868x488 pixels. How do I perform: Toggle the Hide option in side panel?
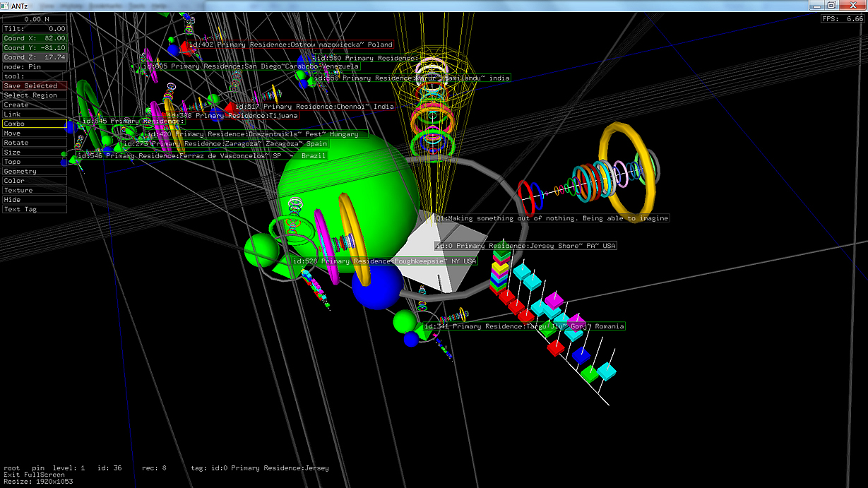tap(34, 200)
